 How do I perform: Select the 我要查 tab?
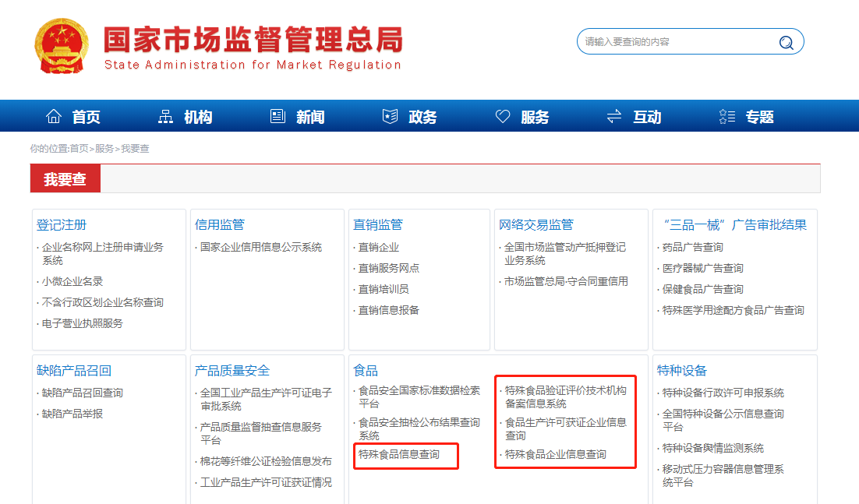[65, 179]
